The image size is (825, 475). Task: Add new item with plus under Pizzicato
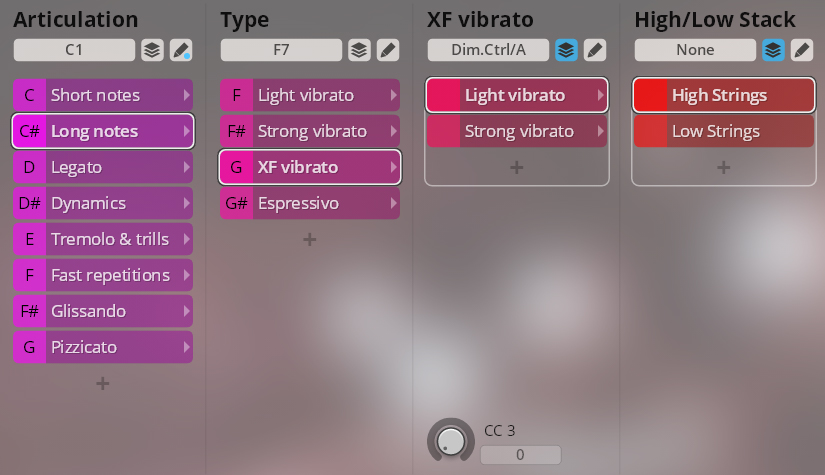(102, 383)
